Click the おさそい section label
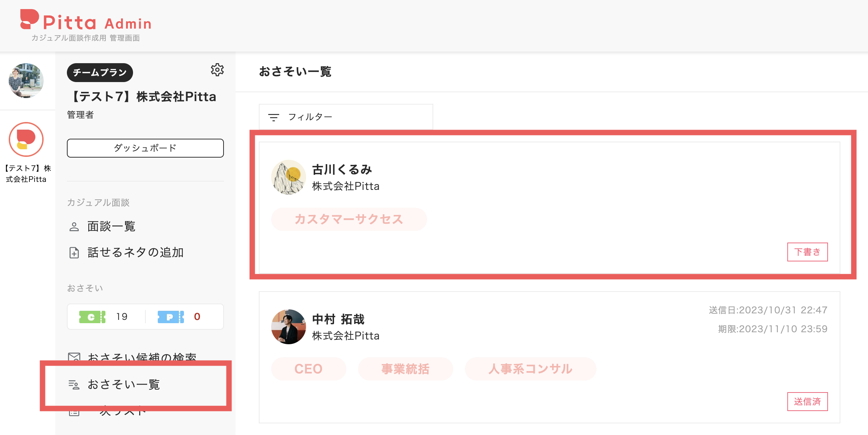 [x=85, y=288]
